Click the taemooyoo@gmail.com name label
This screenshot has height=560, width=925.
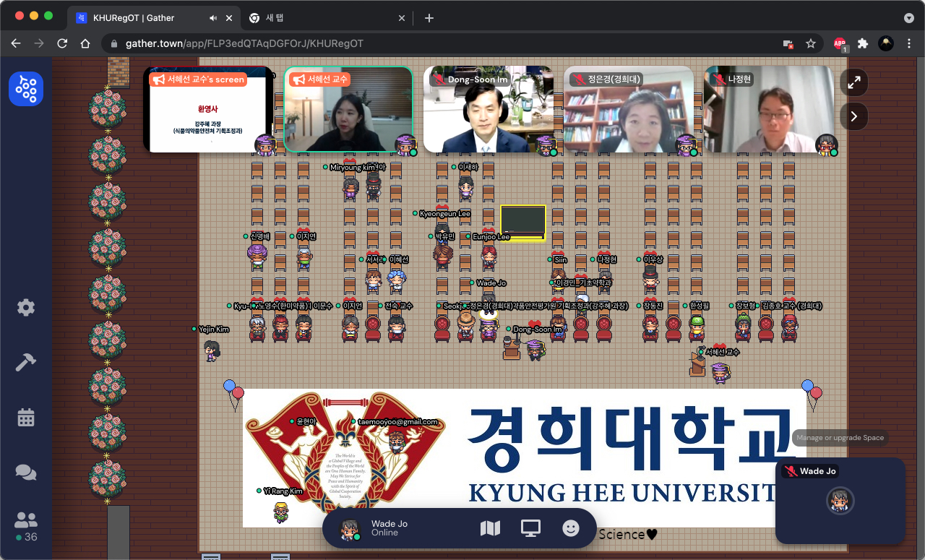(x=398, y=422)
